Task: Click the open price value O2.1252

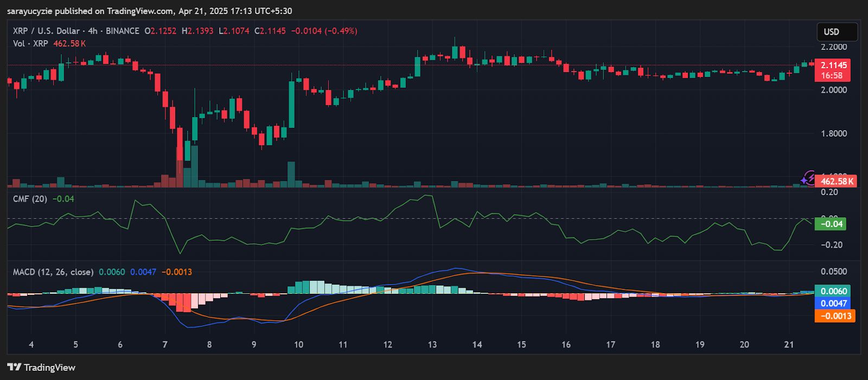Action: [160, 31]
